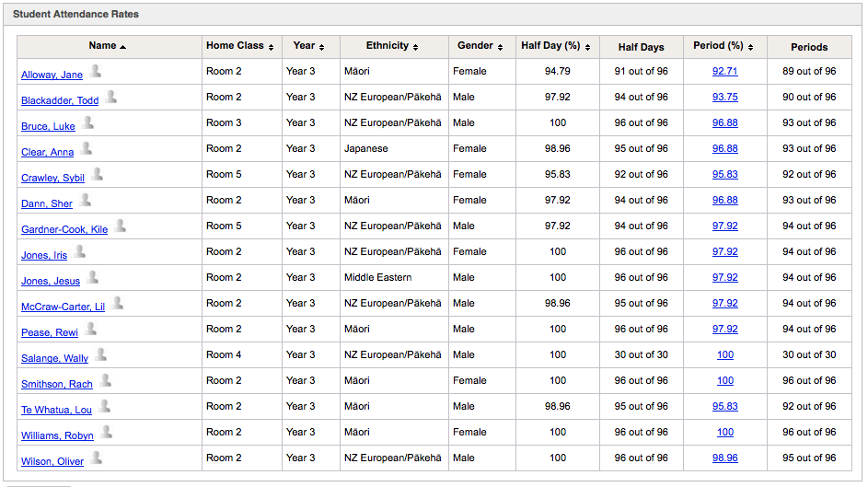Image resolution: width=868 pixels, height=487 pixels.
Task: Open Wilson, Oliver's 98.96 period percentage link
Action: 724,458
